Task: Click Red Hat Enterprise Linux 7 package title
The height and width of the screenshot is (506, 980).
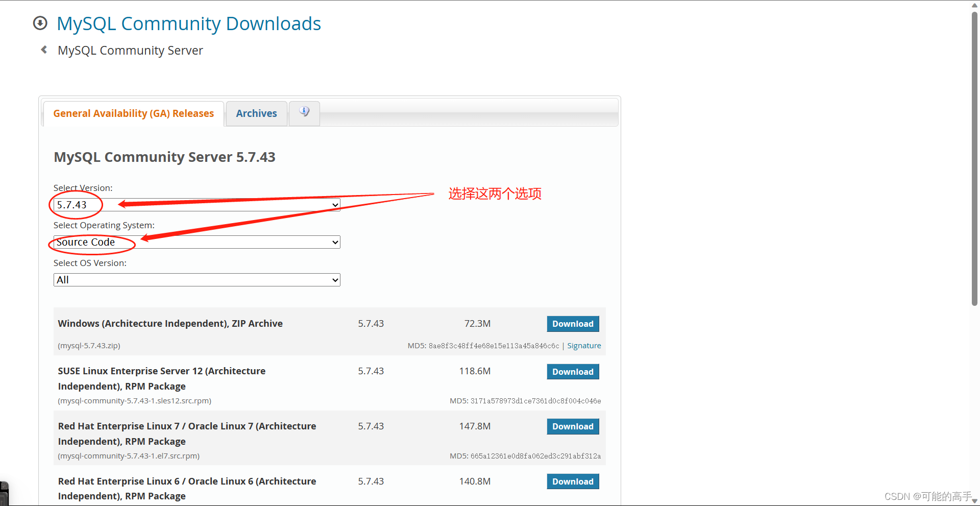Action: pos(187,433)
